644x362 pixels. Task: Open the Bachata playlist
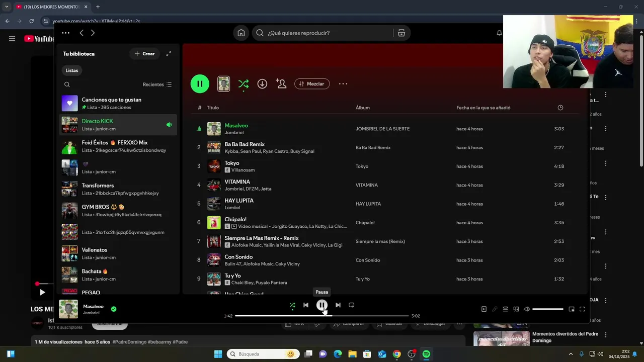point(118,275)
